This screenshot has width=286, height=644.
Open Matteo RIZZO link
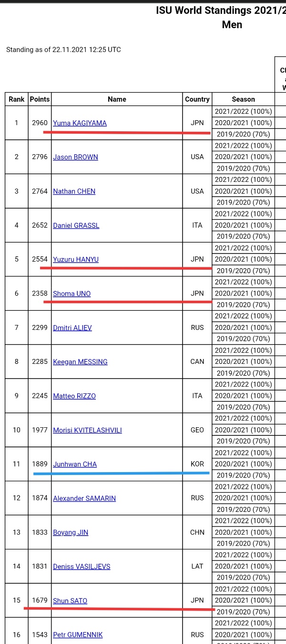point(74,396)
